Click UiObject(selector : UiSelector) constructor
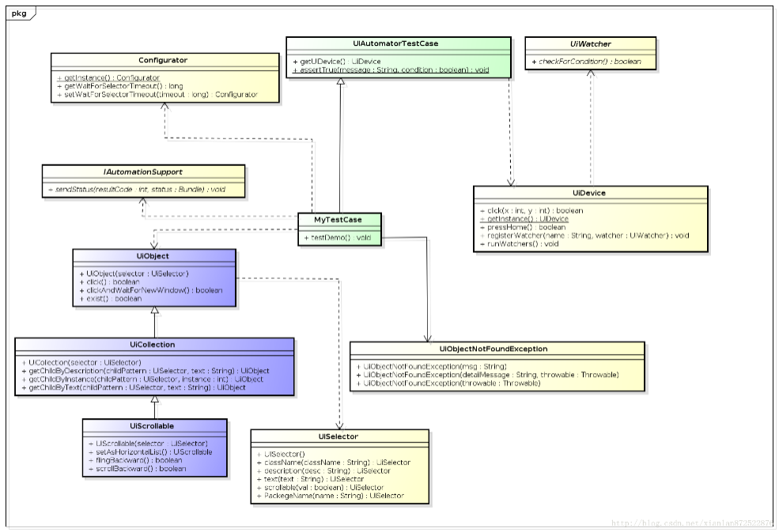This screenshot has width=779, height=532. click(x=134, y=274)
